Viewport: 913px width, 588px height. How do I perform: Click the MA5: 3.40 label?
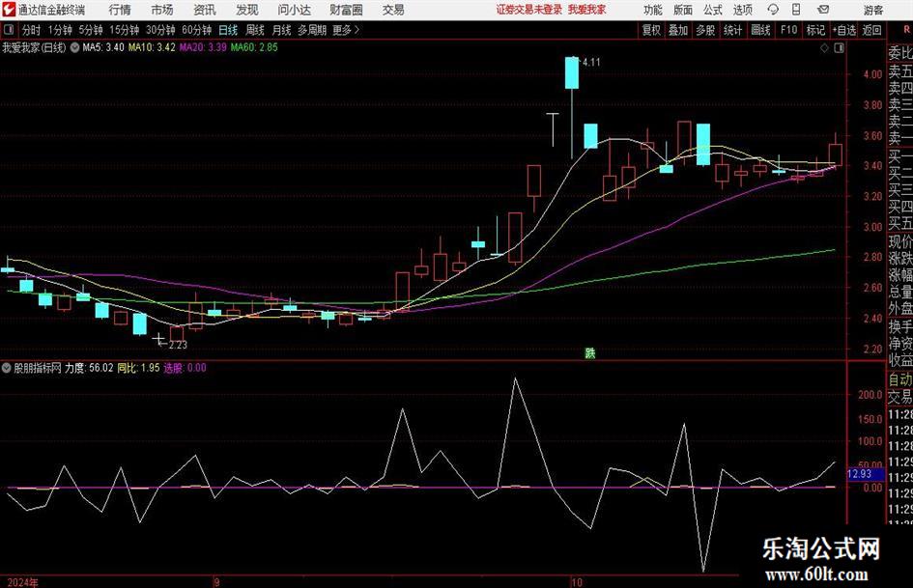(103, 47)
